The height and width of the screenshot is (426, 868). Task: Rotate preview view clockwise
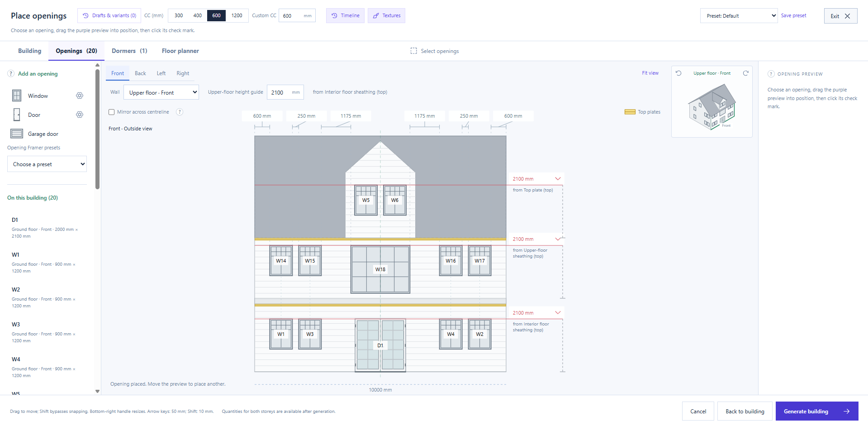(745, 73)
